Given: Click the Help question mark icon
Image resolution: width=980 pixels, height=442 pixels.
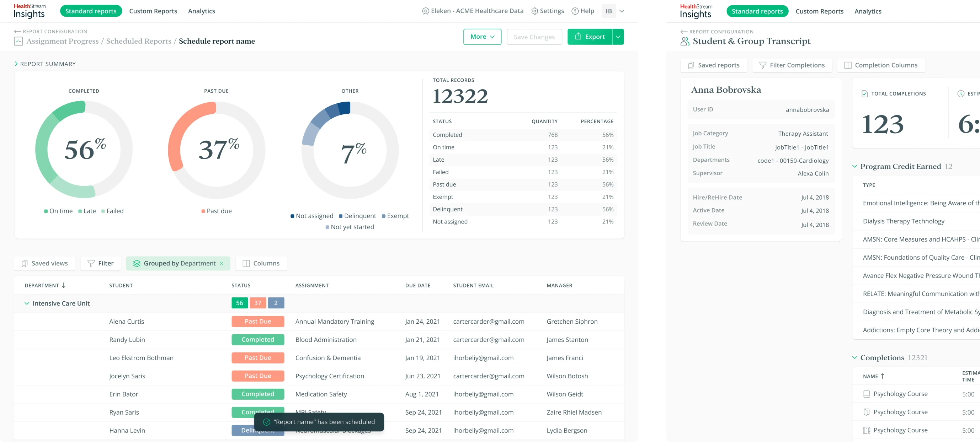Looking at the screenshot, I should click(575, 11).
